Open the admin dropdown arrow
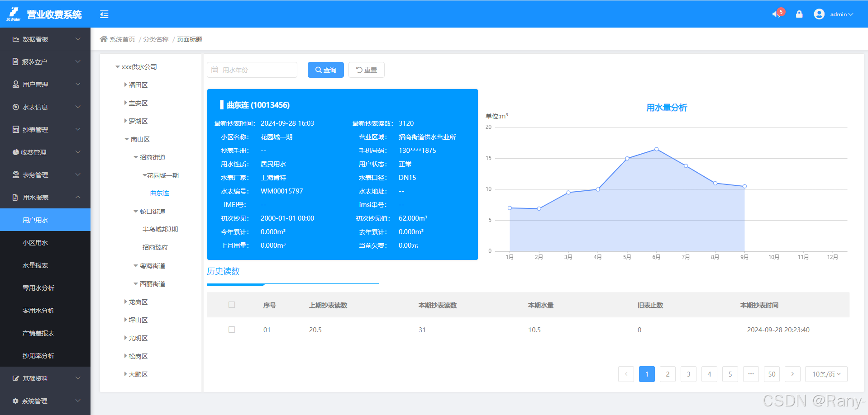The height and width of the screenshot is (415, 868). coord(851,14)
